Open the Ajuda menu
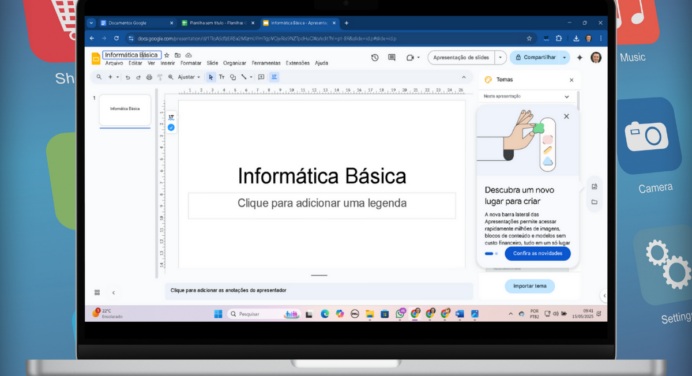 [x=321, y=63]
